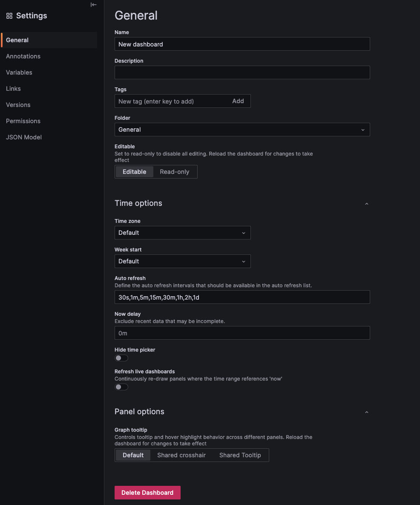The width and height of the screenshot is (420, 505).
Task: Collapse the sidebar using the arrow icon
Action: tap(94, 5)
